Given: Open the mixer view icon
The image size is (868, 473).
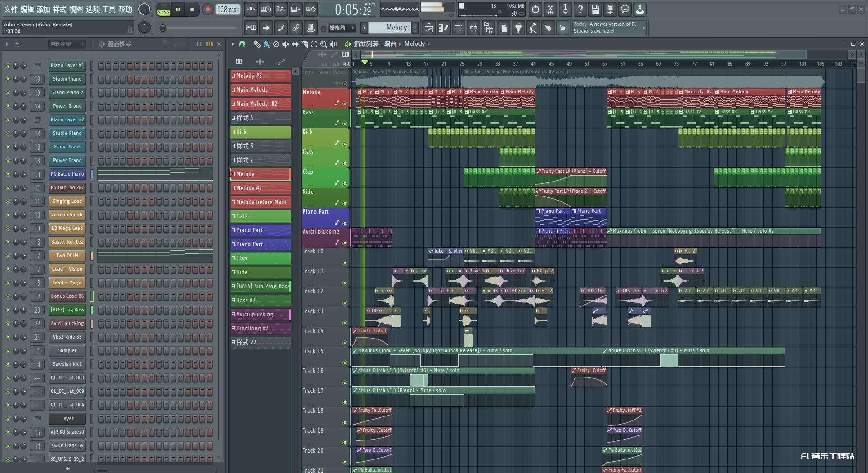Looking at the screenshot, I should tap(473, 28).
